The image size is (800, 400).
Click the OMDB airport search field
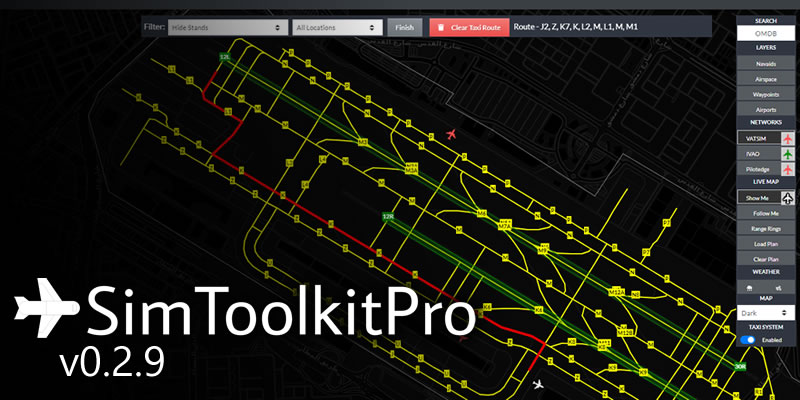766,34
